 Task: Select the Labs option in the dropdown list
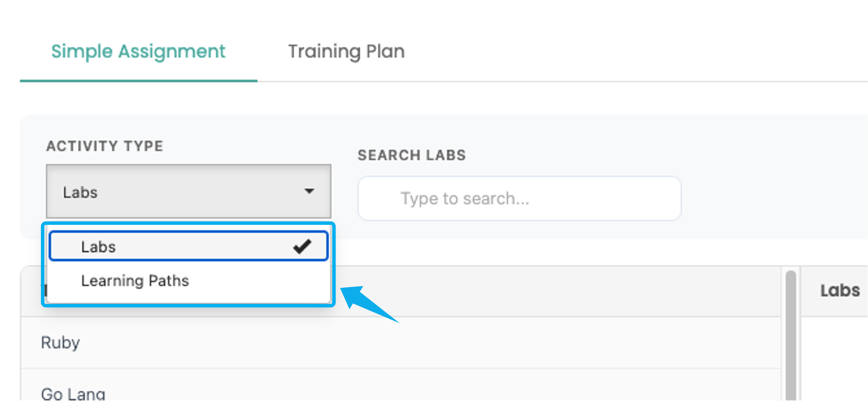tap(98, 247)
